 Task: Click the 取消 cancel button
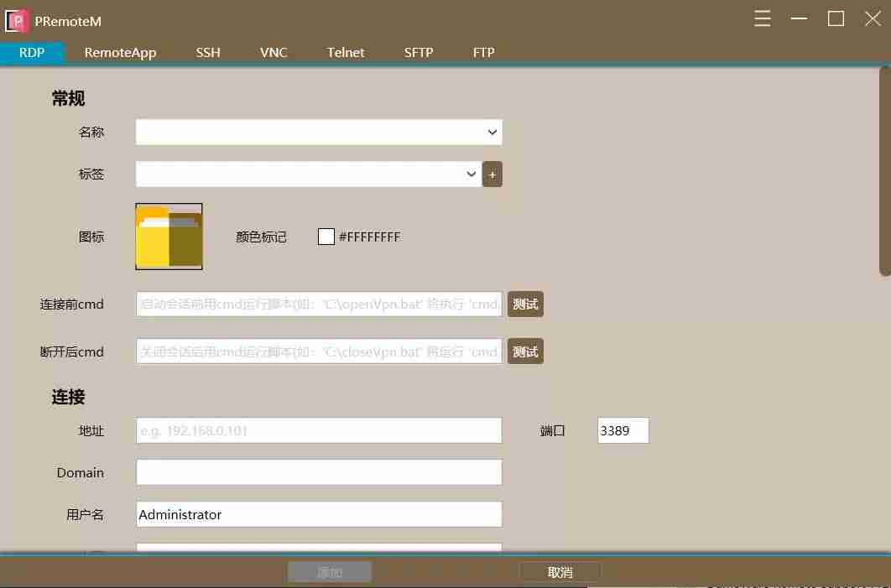pos(560,572)
